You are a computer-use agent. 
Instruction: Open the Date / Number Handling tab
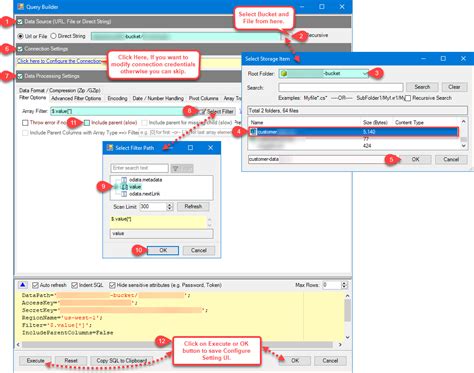(158, 98)
